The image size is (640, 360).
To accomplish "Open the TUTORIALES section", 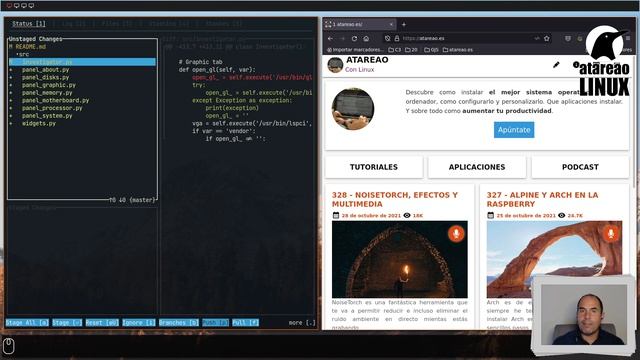I will (373, 167).
